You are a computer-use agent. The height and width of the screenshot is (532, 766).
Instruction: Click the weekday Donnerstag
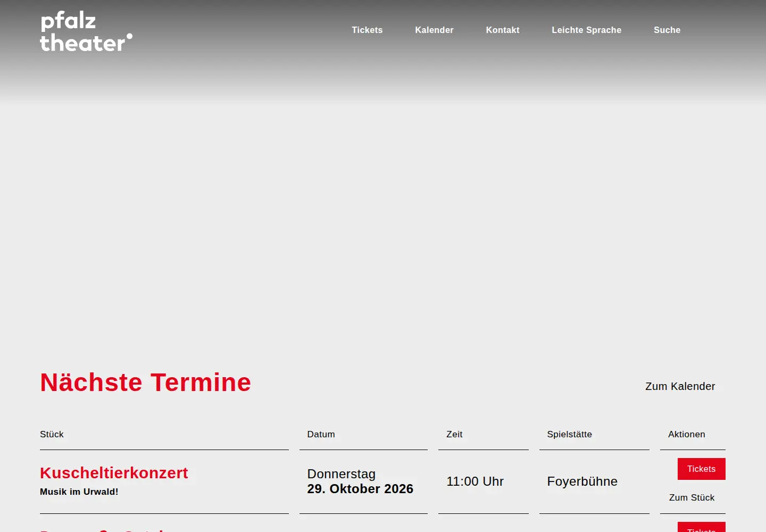[x=342, y=474]
